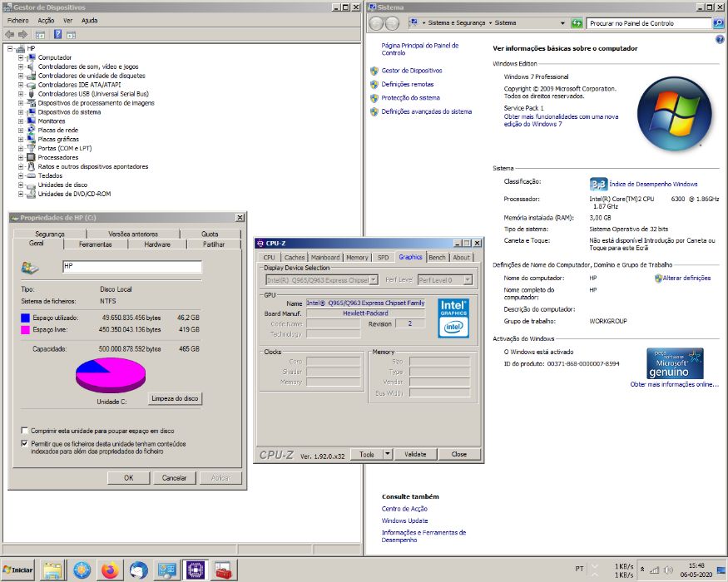
Task: Collapse the HP root tree node
Action: point(10,48)
